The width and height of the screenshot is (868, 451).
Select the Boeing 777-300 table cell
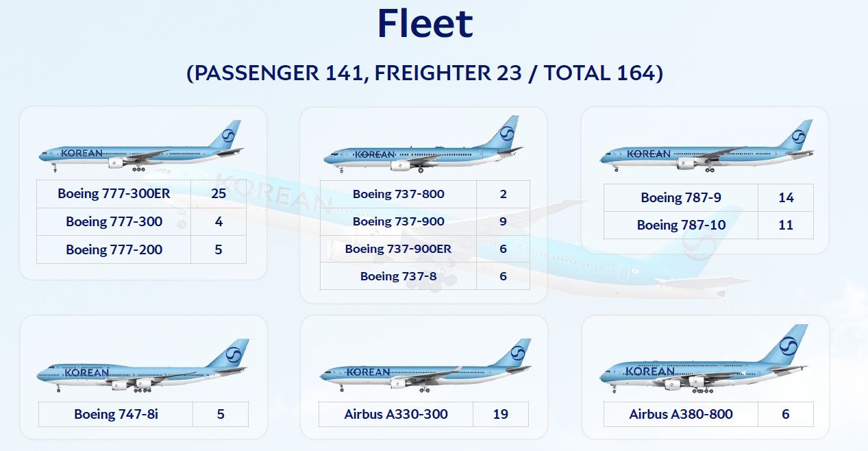pos(114,222)
